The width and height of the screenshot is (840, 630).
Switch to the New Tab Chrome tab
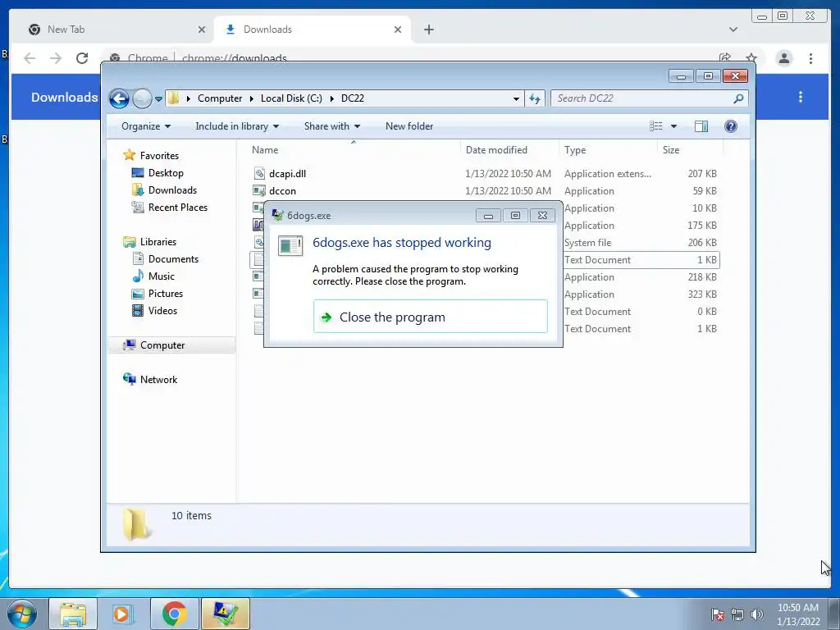coord(115,30)
